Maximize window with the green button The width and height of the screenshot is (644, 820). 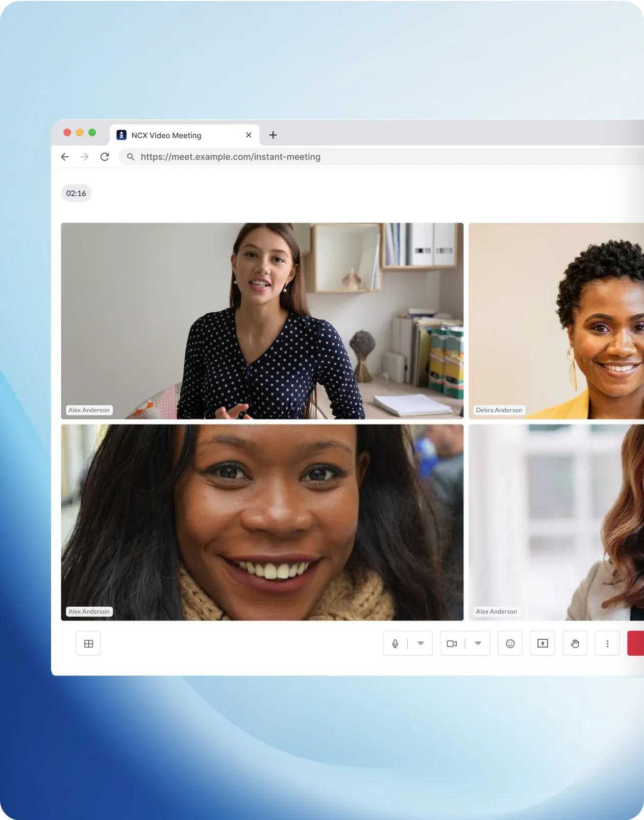click(x=92, y=133)
